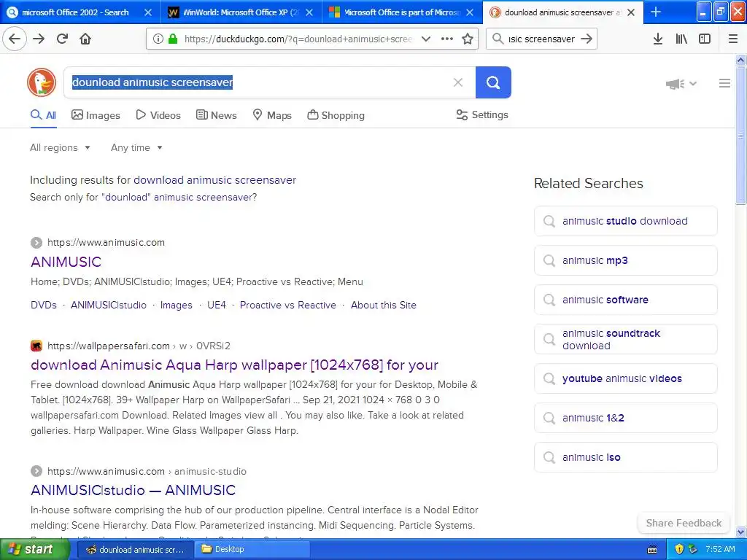Image resolution: width=747 pixels, height=560 pixels.
Task: Open DuckDuckGo side menu hamburger icon
Action: [x=724, y=83]
